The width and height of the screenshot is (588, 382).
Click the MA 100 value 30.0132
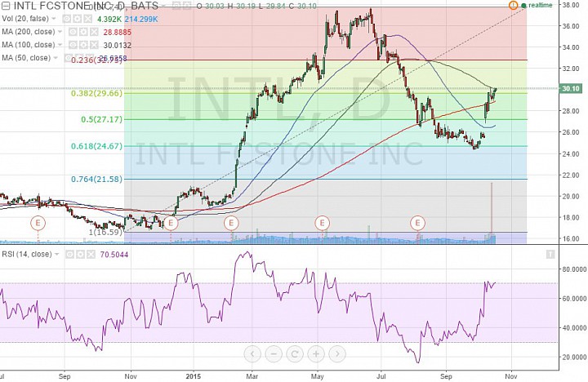pyautogui.click(x=118, y=46)
